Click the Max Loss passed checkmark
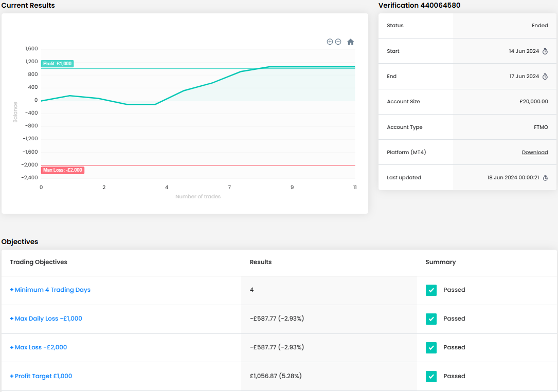Image resolution: width=558 pixels, height=392 pixels. [x=431, y=348]
